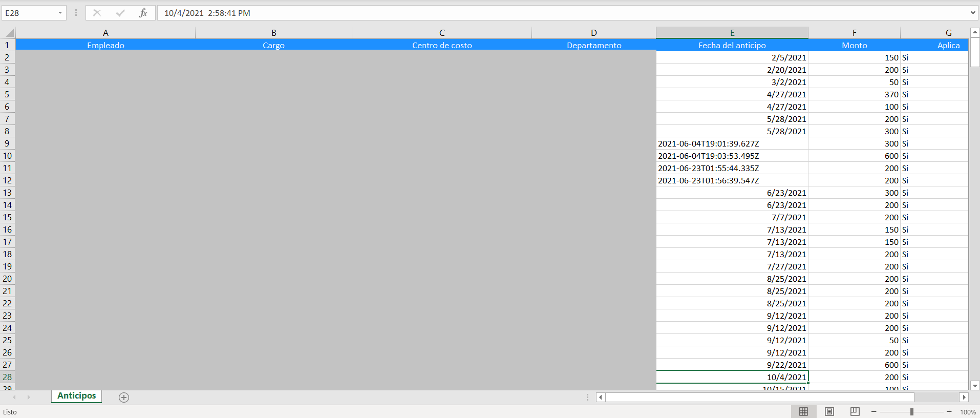Image resolution: width=980 pixels, height=418 pixels.
Task: Click the horizontal scrollbar thumb
Action: point(760,397)
